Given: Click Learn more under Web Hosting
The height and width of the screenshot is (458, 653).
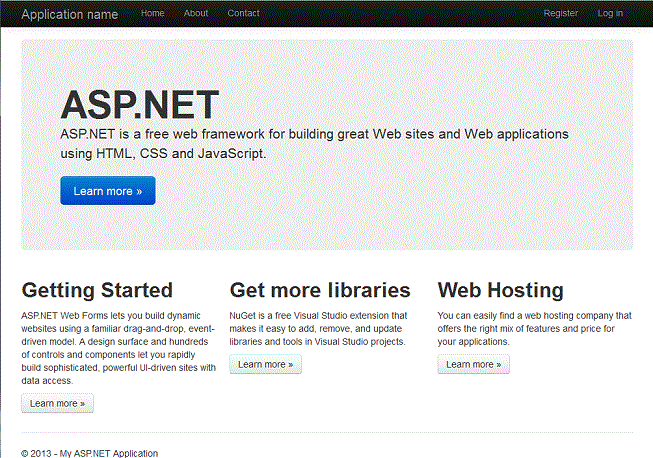Looking at the screenshot, I should pyautogui.click(x=474, y=364).
